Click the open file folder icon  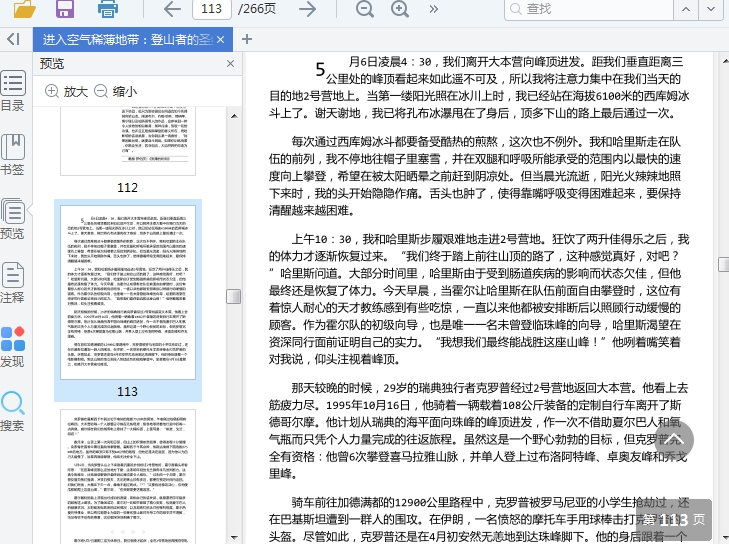click(x=25, y=10)
